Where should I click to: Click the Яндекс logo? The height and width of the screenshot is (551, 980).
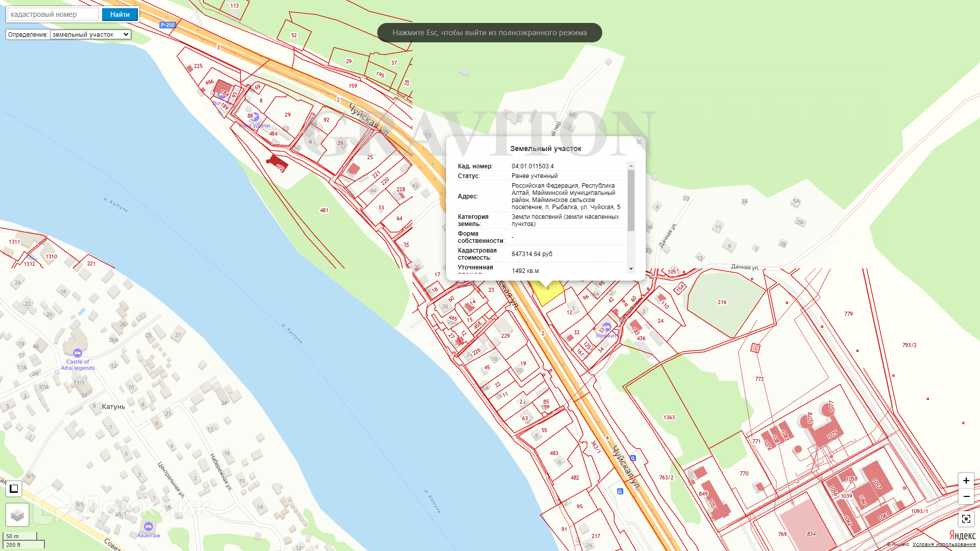coord(962,535)
